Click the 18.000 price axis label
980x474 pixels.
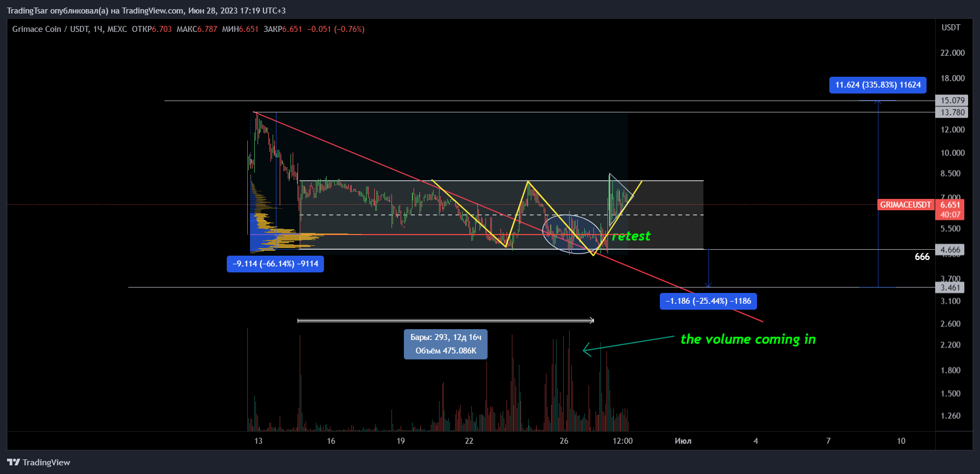click(x=952, y=78)
